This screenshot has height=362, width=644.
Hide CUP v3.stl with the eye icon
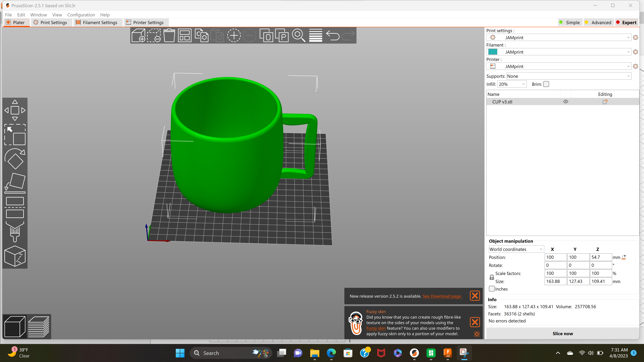pyautogui.click(x=566, y=102)
